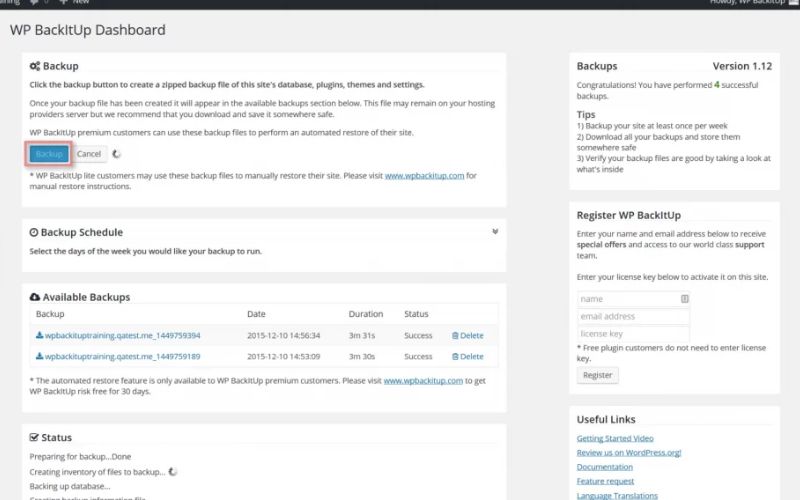This screenshot has height=500, width=800.
Task: Expand the Backup Schedule section chevron
Action: coord(495,232)
